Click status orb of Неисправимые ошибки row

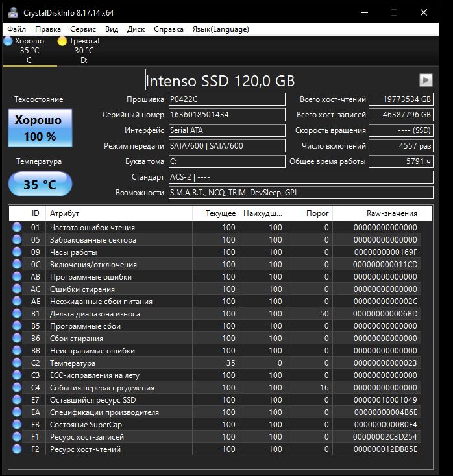point(17,351)
